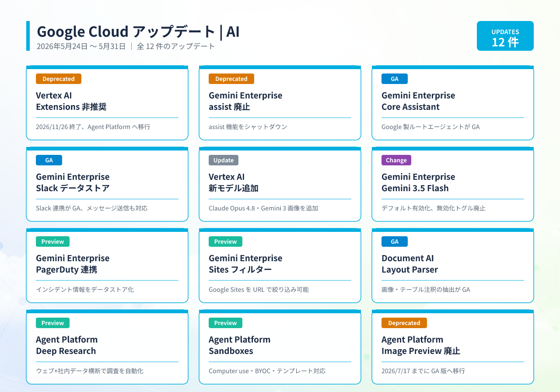Open the Vertex AI 新モデル追加 card title
Screen dimensions: 560x392
click(x=234, y=182)
